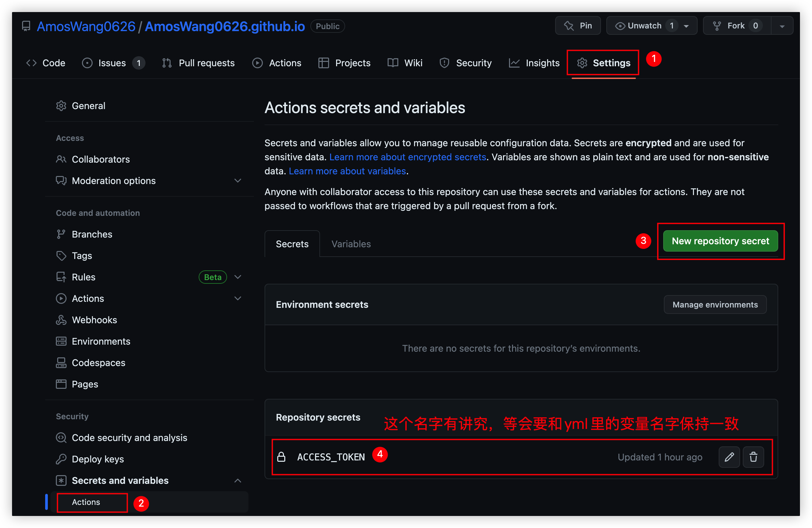
Task: Collapse Secrets and variables section
Action: point(238,480)
